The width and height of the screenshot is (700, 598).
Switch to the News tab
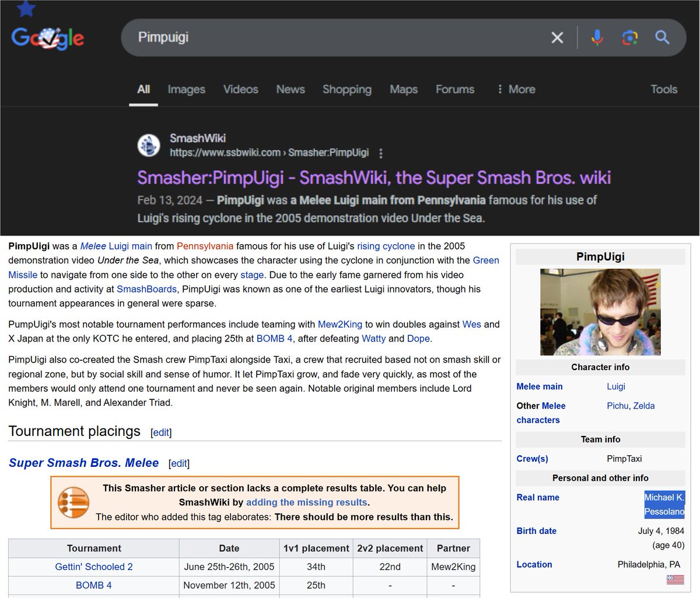point(290,89)
